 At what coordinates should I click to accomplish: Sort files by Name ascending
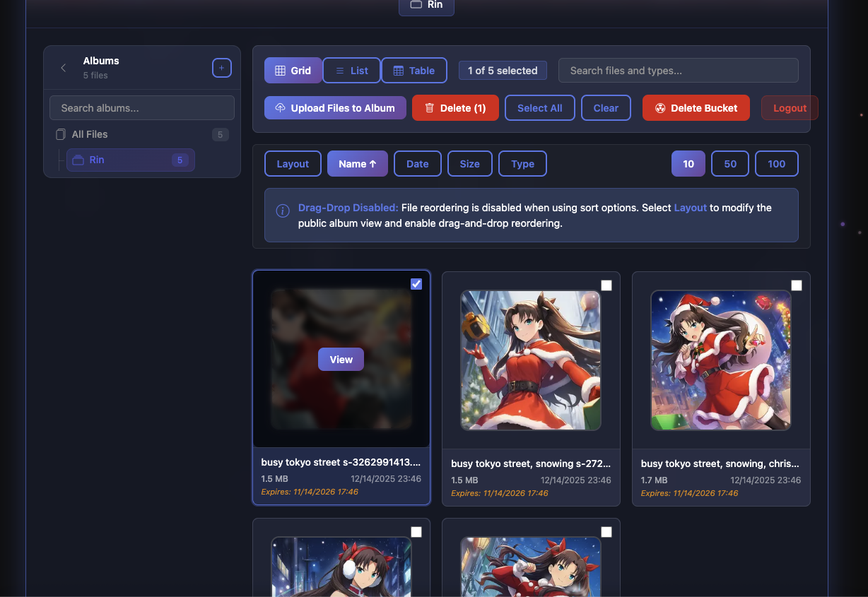pyautogui.click(x=358, y=164)
